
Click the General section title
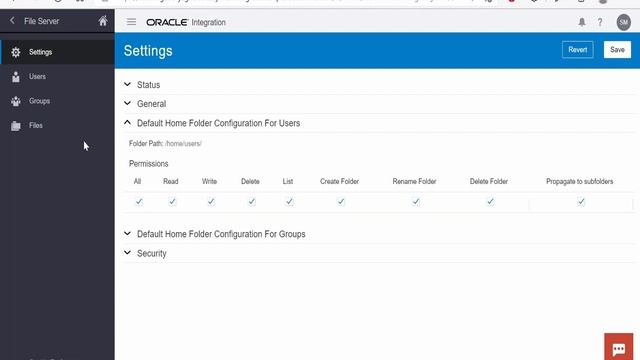151,104
